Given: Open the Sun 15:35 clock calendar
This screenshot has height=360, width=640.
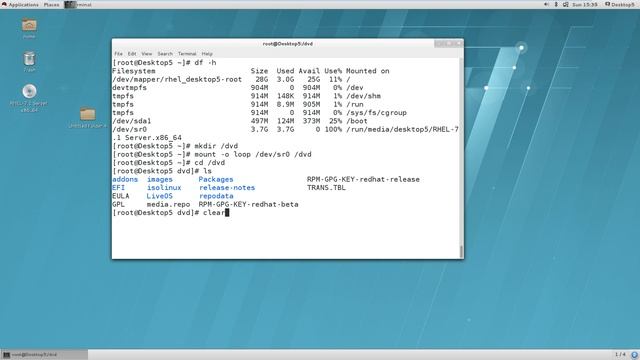Looking at the screenshot, I should [x=584, y=4].
